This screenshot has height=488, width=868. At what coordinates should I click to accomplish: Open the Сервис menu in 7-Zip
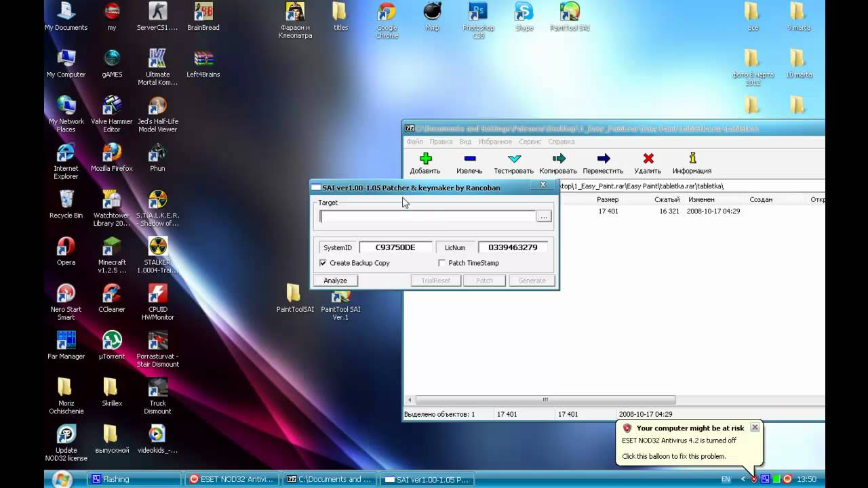[530, 142]
